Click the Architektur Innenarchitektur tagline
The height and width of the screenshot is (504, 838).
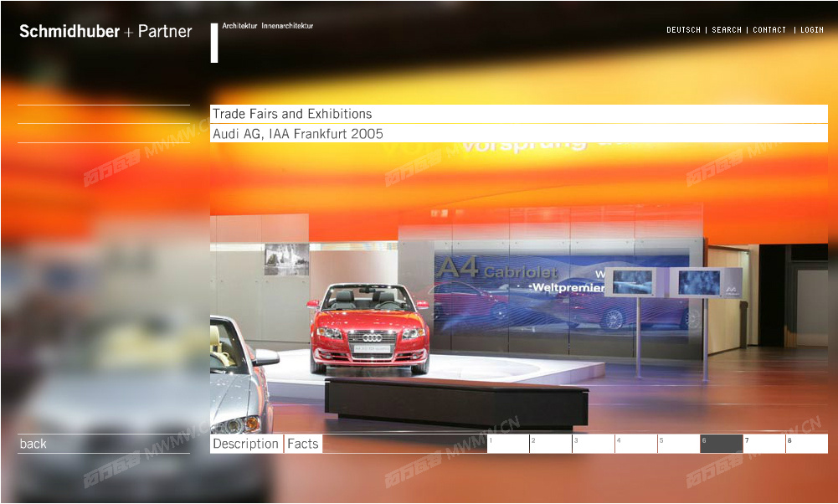268,26
